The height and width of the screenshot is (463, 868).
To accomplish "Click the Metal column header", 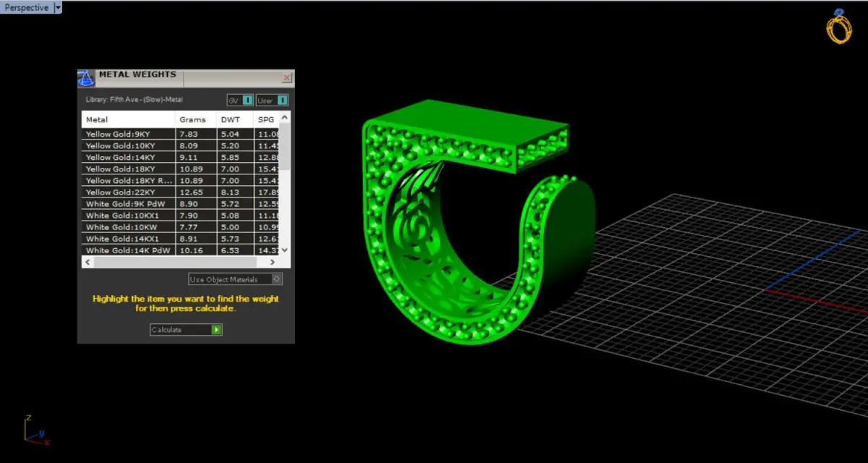I will tap(129, 119).
